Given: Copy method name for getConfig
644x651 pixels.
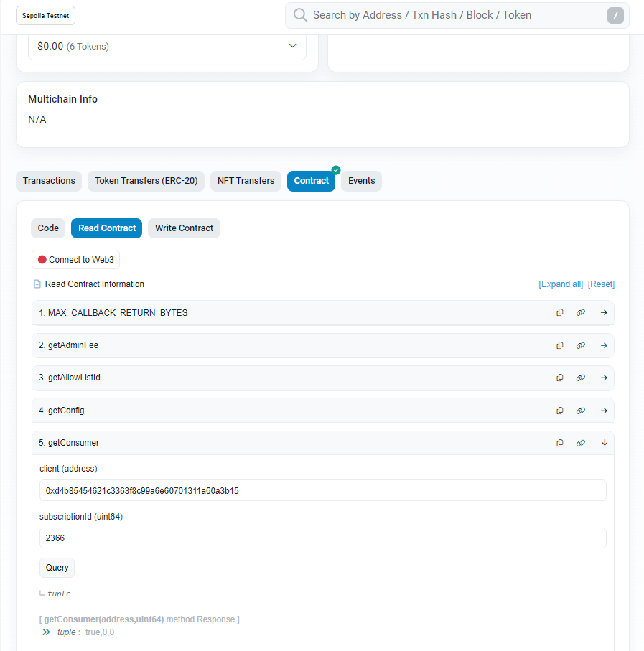Looking at the screenshot, I should point(560,411).
